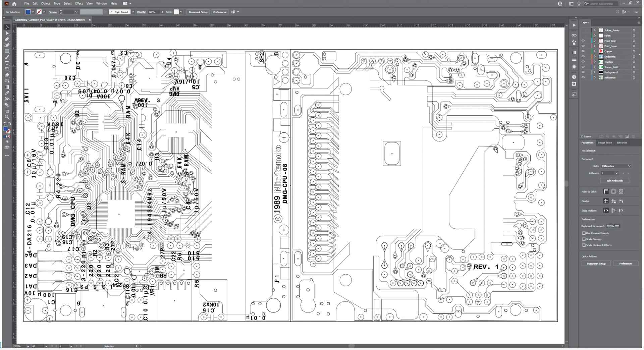Open the Window menu

pyautogui.click(x=101, y=3)
